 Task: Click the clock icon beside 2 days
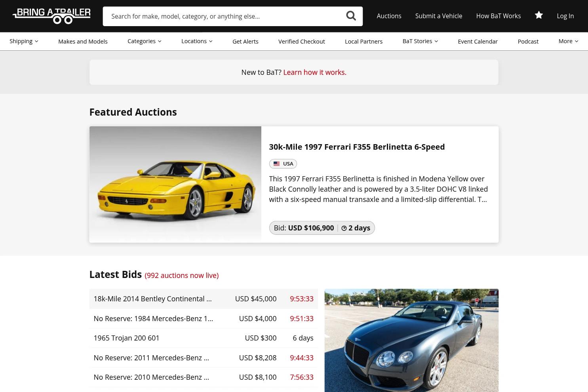(x=344, y=228)
